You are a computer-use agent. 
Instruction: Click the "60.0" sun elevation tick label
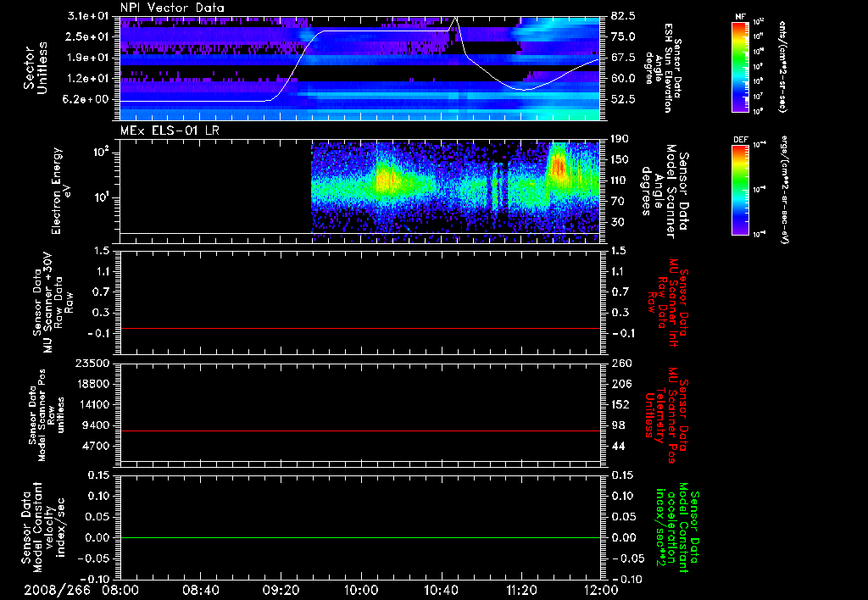click(623, 79)
